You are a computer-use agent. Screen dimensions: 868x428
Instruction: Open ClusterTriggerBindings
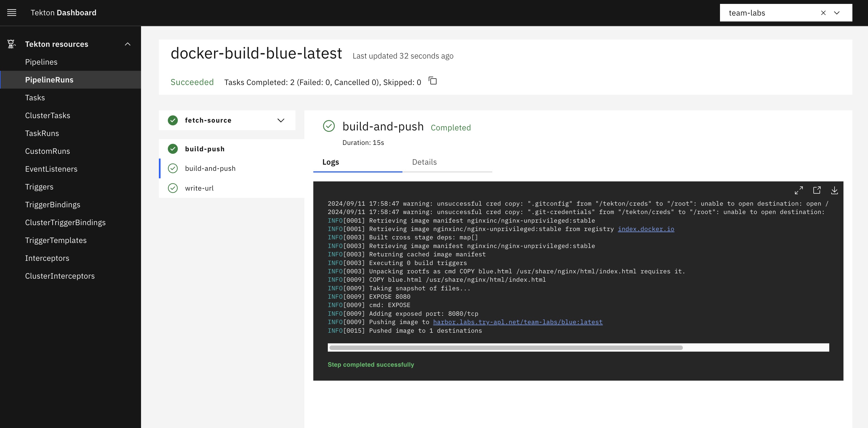tap(71, 223)
